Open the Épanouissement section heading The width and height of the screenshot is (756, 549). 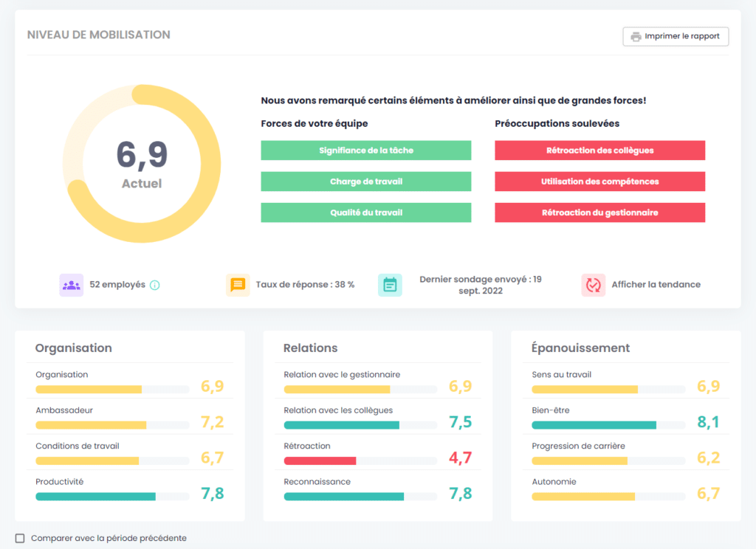point(580,348)
